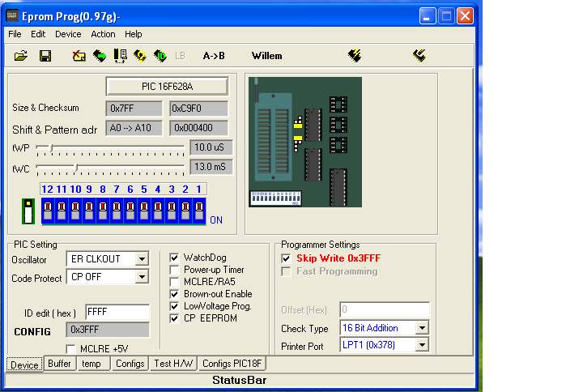Toggle DIP switch 1
Image resolution: width=583 pixels, height=392 pixels.
(199, 211)
